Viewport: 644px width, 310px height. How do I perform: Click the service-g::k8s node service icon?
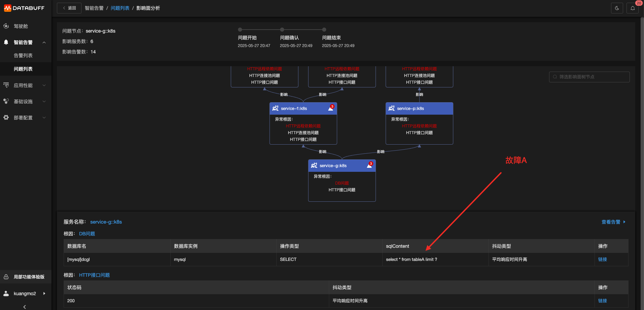tap(314, 165)
